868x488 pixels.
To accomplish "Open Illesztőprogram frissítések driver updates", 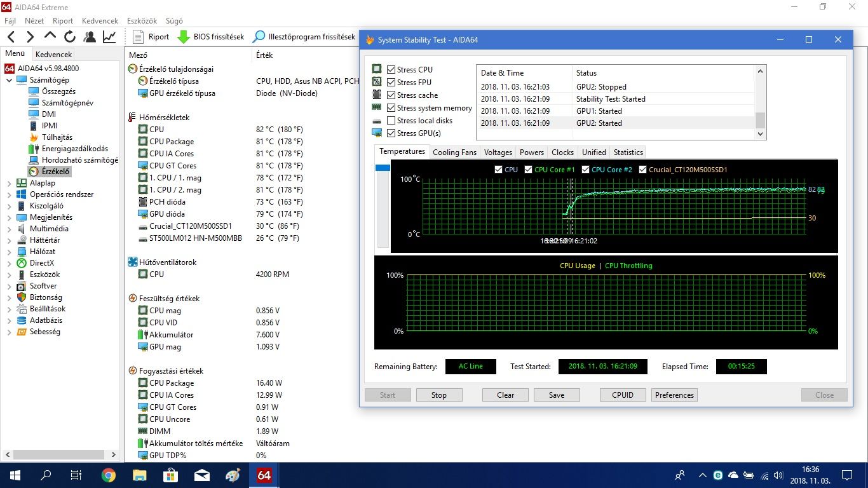I will pos(304,37).
